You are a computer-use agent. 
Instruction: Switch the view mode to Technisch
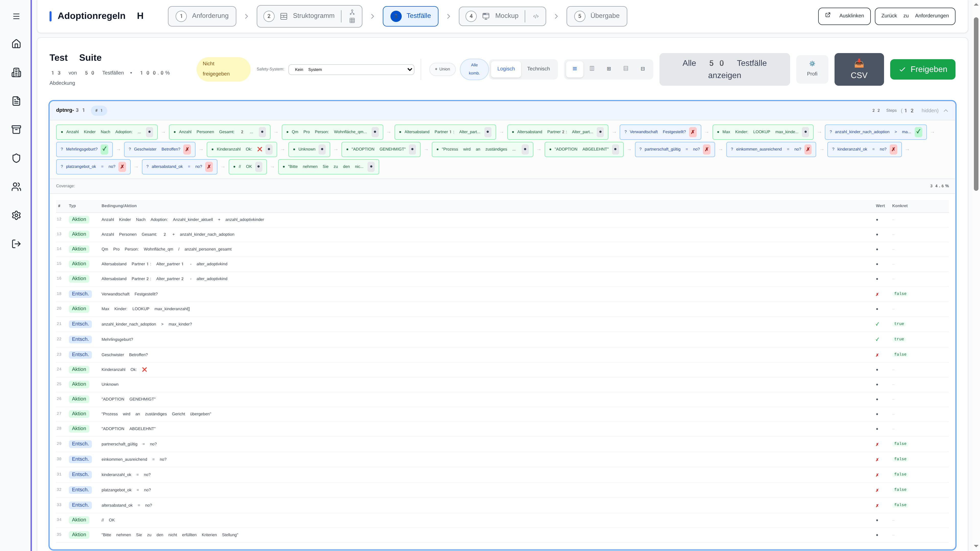[x=539, y=69]
